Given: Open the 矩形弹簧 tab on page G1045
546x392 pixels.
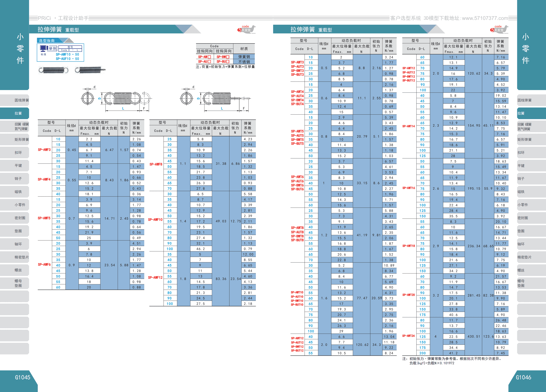Looking at the screenshot, I should coord(15,139).
